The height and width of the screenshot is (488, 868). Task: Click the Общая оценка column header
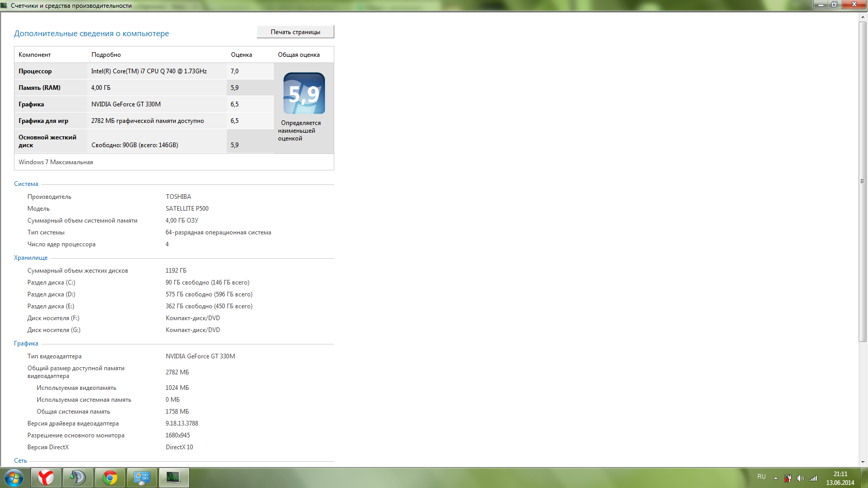coord(299,55)
